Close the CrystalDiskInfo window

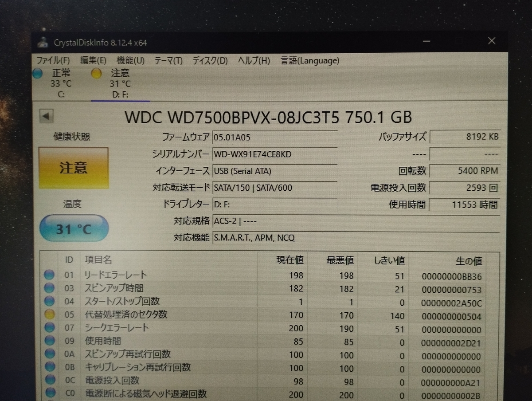[492, 41]
